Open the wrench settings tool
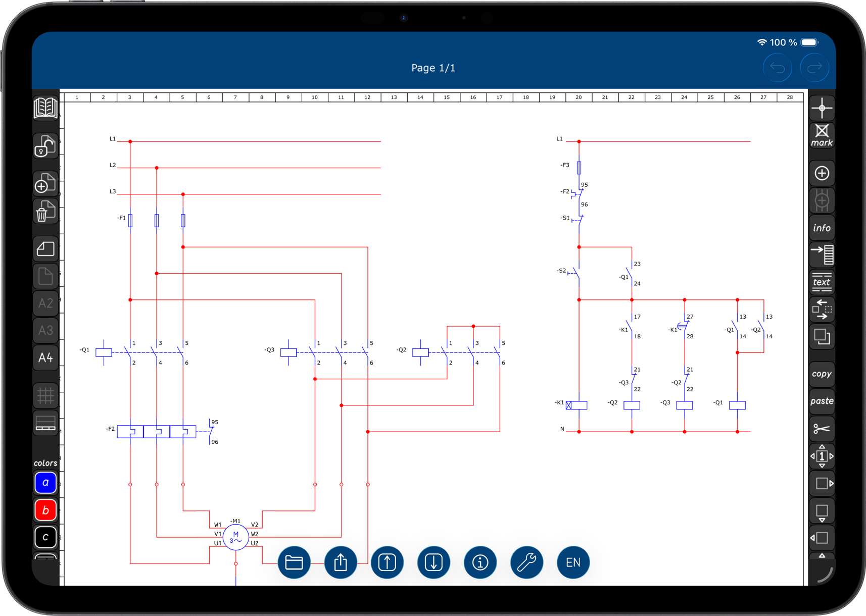 click(526, 562)
